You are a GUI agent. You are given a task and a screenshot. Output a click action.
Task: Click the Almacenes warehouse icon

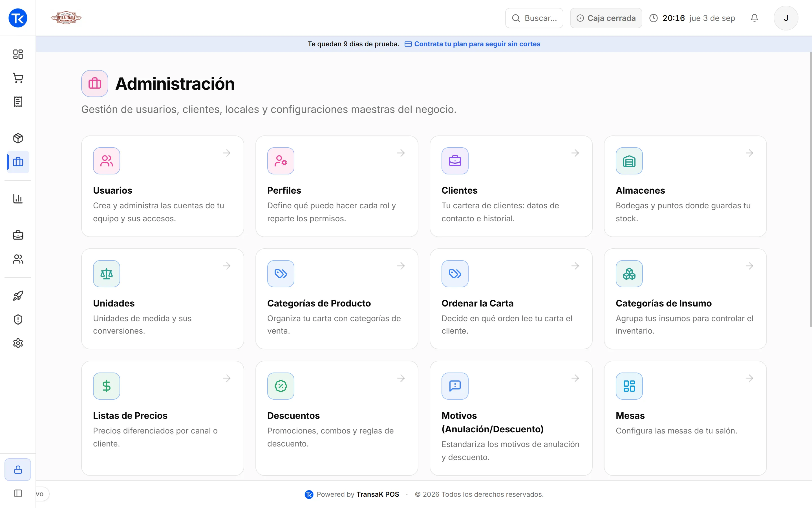point(629,161)
